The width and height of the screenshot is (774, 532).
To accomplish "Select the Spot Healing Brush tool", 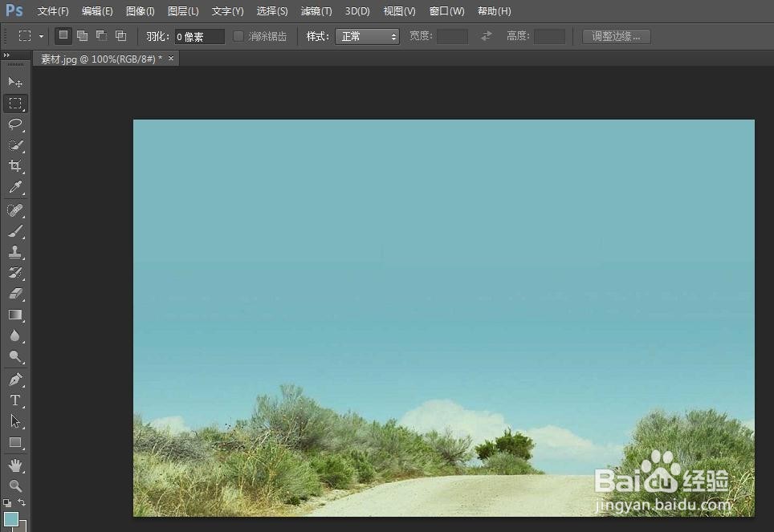I will [15, 210].
